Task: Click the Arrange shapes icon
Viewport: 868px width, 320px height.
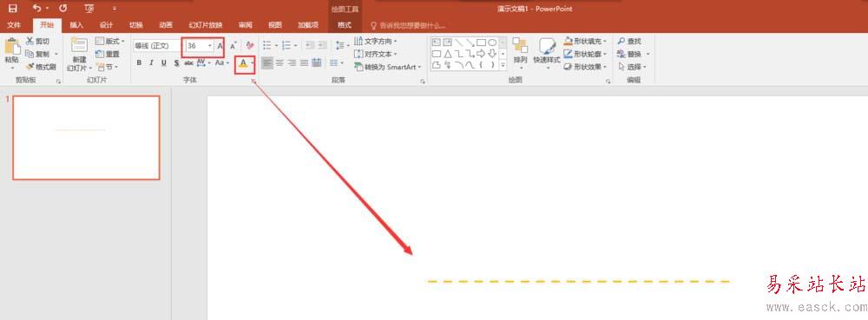Action: tap(520, 47)
